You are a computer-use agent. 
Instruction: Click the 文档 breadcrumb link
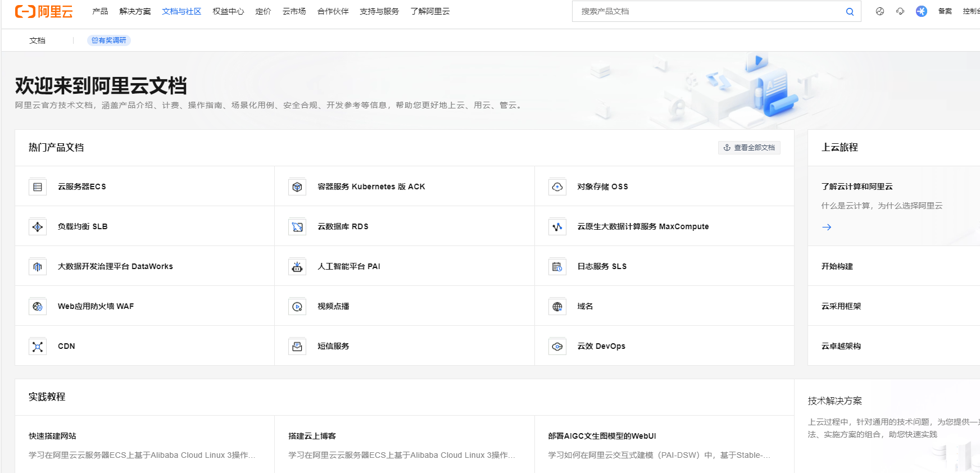(x=38, y=40)
